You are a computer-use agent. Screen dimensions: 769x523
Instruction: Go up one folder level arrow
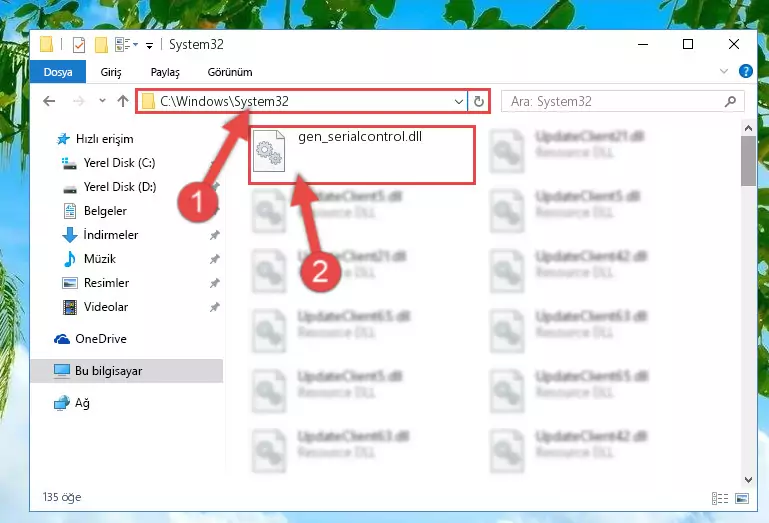click(x=123, y=101)
